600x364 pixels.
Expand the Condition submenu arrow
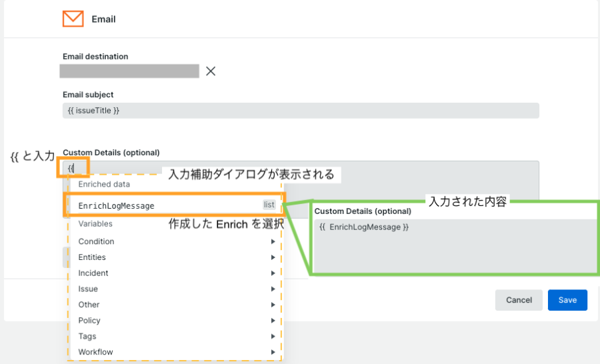pos(273,241)
